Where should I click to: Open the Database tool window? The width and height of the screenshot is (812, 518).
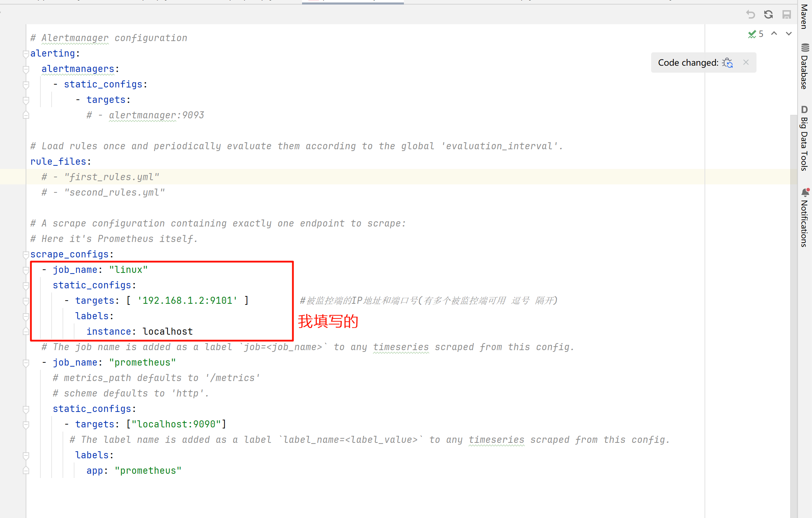(x=804, y=67)
